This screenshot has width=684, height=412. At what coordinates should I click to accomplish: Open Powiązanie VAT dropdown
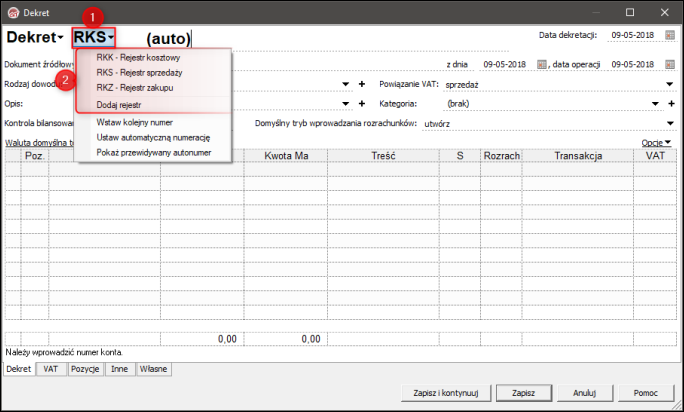click(x=670, y=84)
